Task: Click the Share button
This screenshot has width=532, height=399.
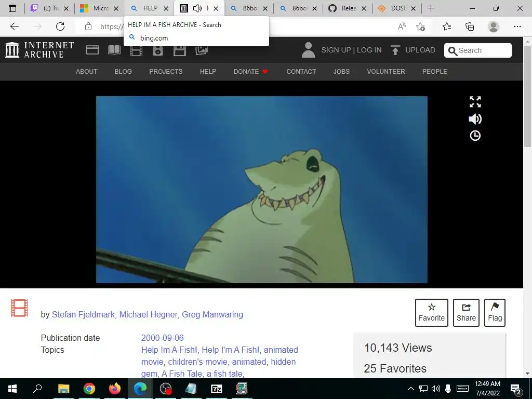Action: point(466,312)
